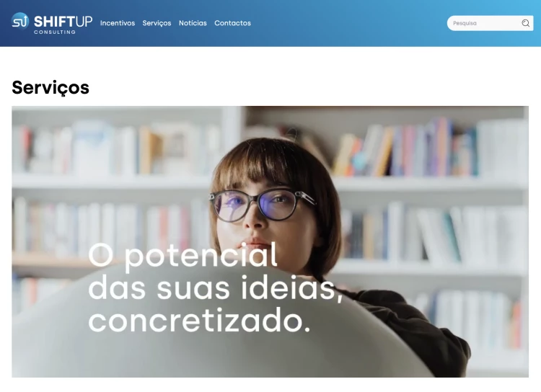Click the woman's brown hair in the banner
This screenshot has height=392, width=541.
click(273, 162)
